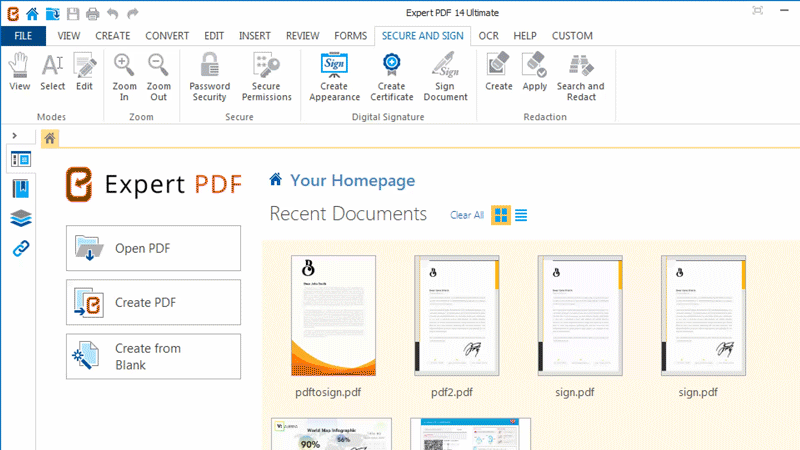
Task: Switch to the INSERT ribbon tab
Action: pyautogui.click(x=255, y=36)
